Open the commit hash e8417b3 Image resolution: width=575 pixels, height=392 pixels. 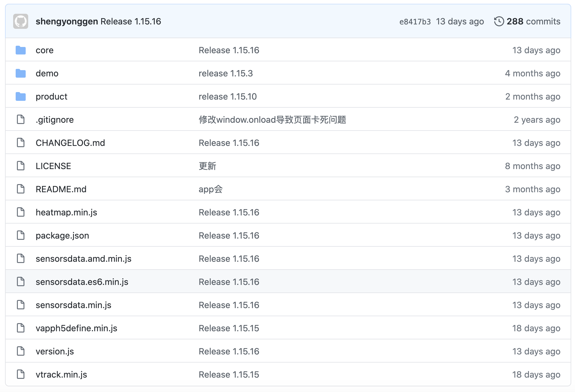pos(415,21)
